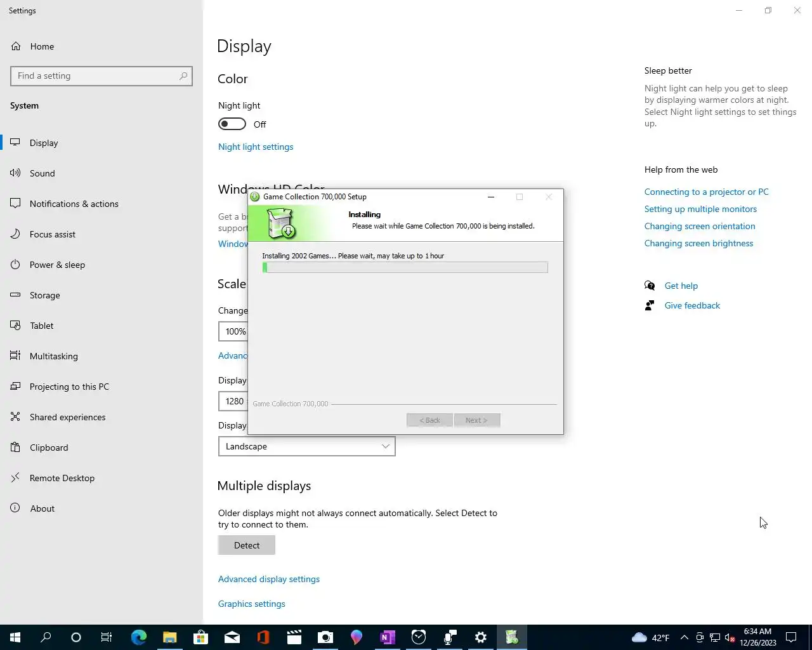Click the search magnifier in Find a setting

coord(183,76)
